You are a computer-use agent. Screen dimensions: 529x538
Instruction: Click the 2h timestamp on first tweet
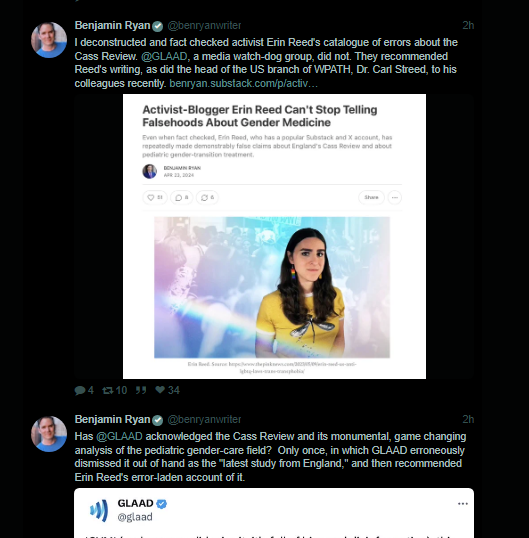468,25
